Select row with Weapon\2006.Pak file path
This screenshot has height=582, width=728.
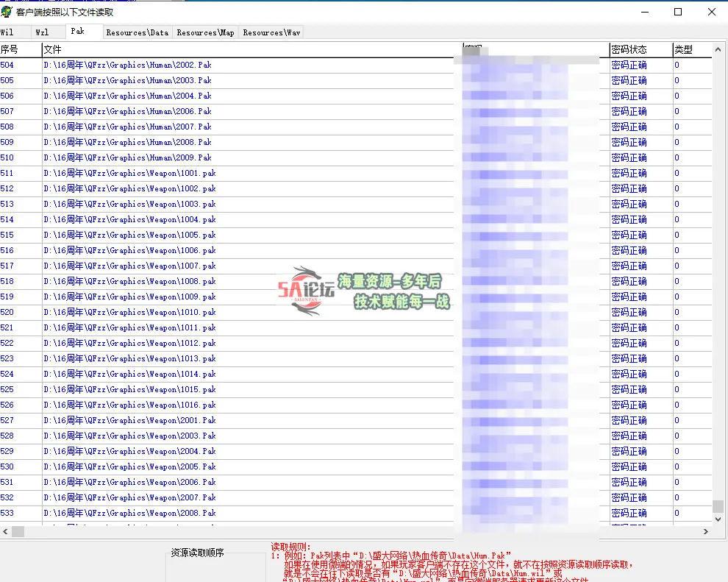point(356,482)
